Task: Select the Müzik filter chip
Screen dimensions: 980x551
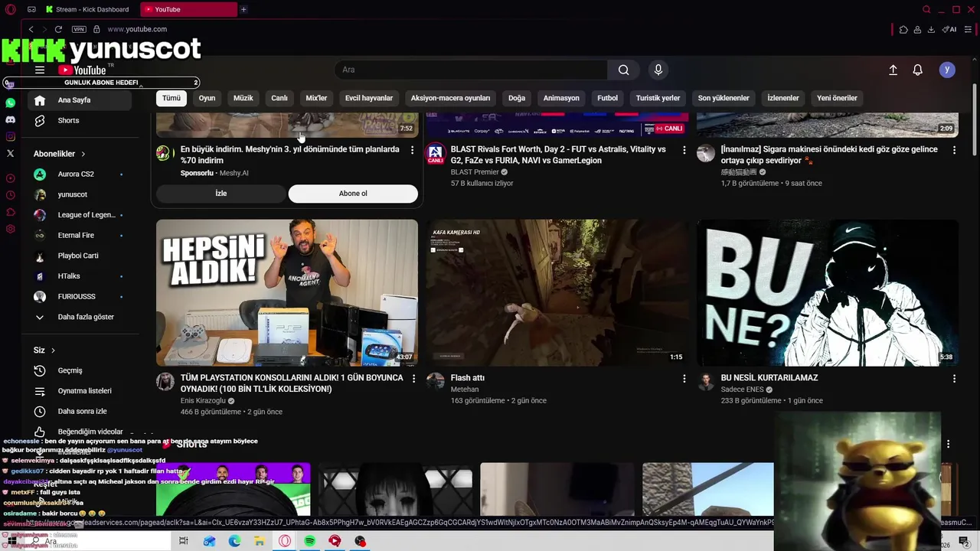Action: coord(243,98)
